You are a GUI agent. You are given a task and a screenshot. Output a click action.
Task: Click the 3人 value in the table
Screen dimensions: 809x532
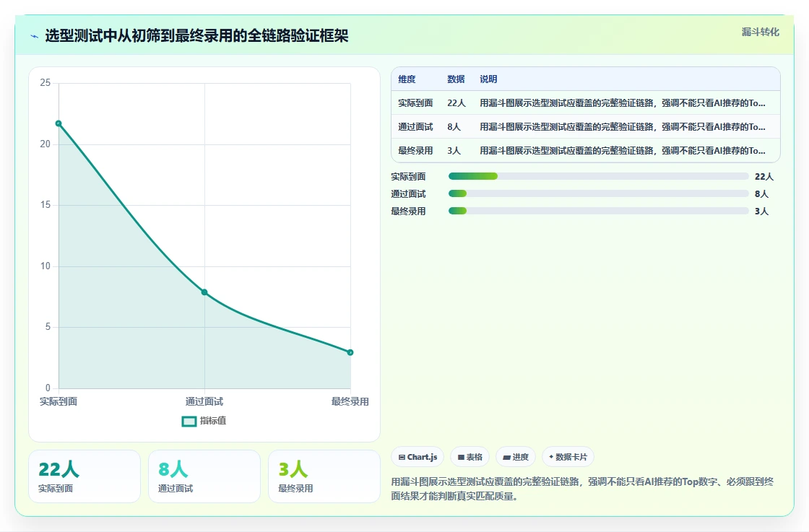[x=454, y=151]
